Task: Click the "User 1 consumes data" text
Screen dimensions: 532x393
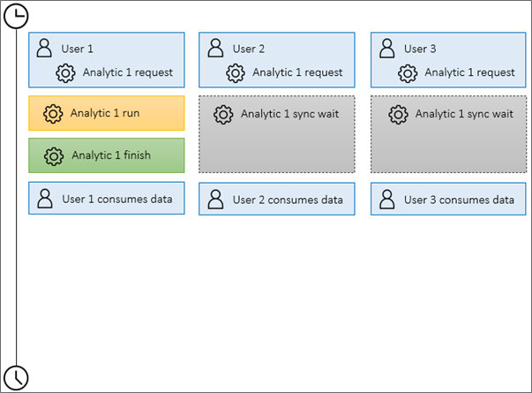Action: pyautogui.click(x=116, y=200)
